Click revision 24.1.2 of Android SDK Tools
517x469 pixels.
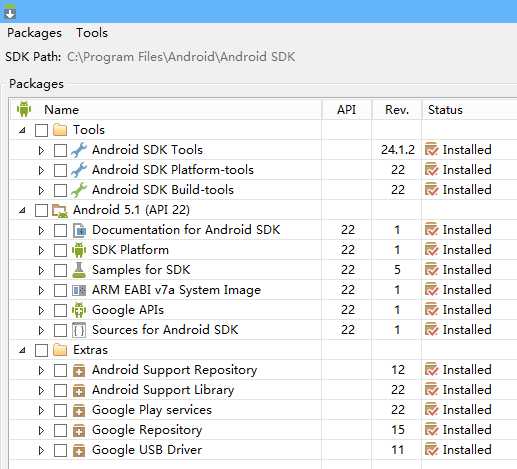tap(398, 150)
